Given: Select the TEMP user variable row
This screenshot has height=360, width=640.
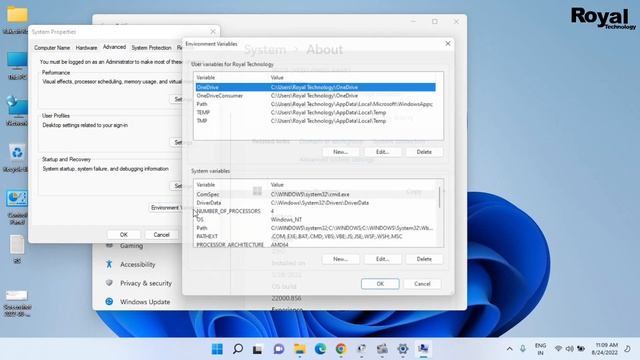Looking at the screenshot, I should click(x=316, y=112).
